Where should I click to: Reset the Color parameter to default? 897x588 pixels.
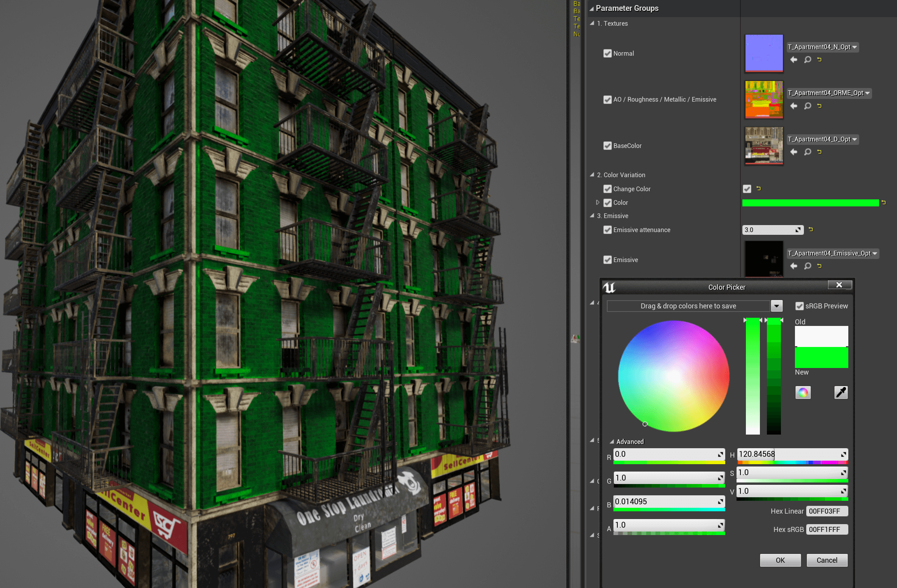pyautogui.click(x=883, y=202)
